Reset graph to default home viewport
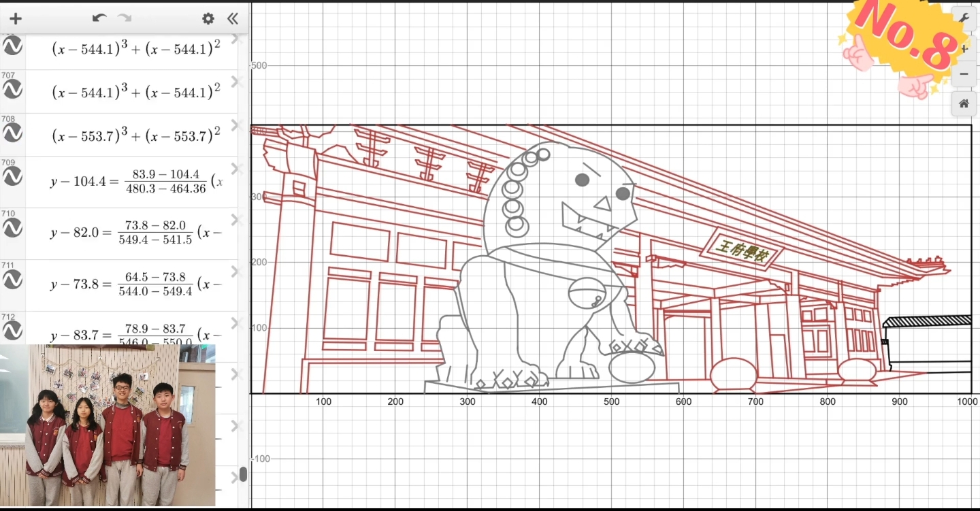The width and height of the screenshot is (980, 511). (964, 103)
